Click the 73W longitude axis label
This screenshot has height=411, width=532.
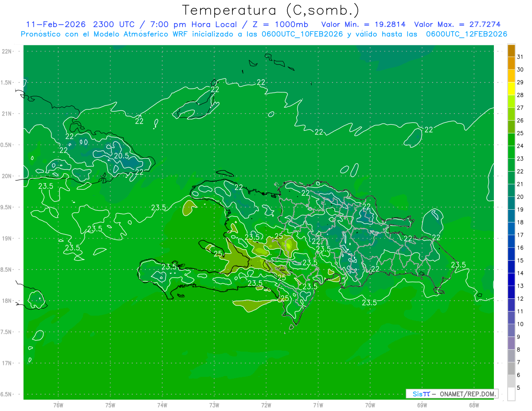click(x=214, y=405)
